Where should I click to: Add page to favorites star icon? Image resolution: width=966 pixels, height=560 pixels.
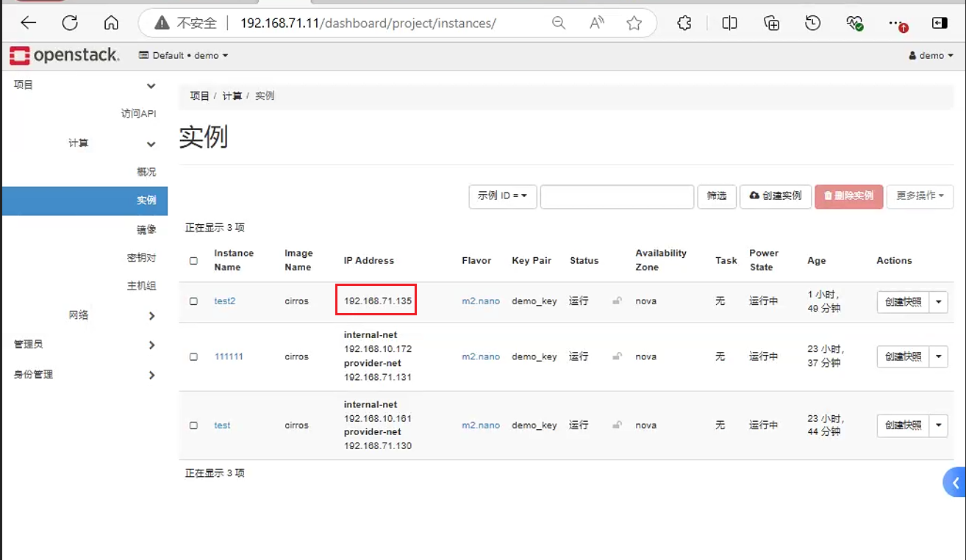click(634, 24)
